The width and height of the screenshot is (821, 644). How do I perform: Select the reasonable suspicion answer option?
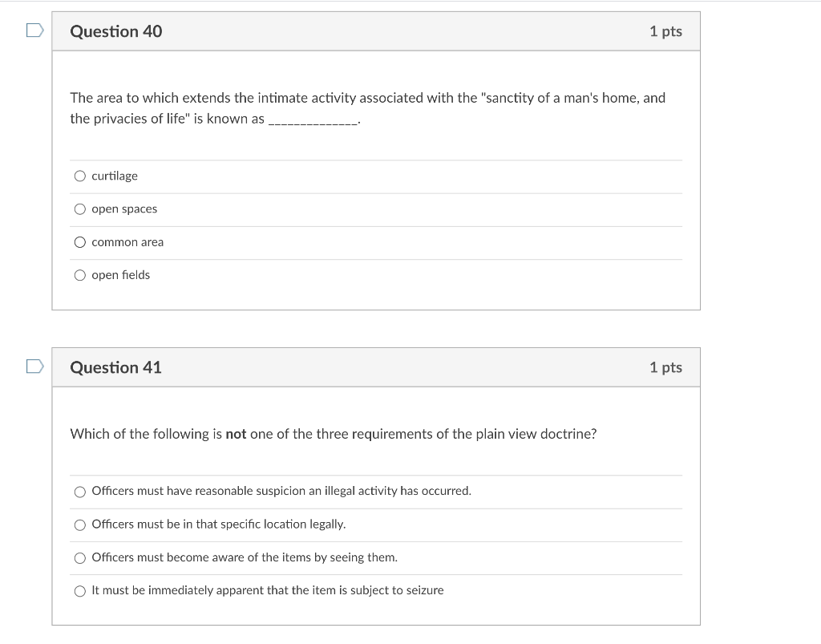click(80, 491)
